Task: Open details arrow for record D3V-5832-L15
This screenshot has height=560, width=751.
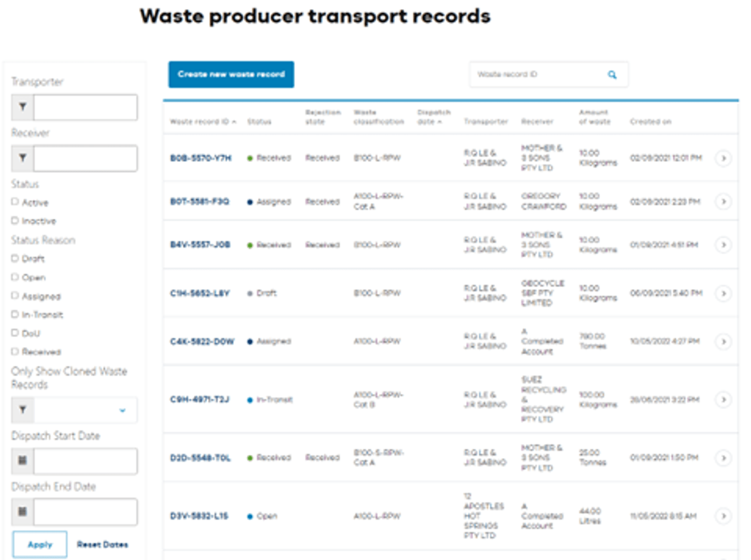Action: [x=723, y=516]
